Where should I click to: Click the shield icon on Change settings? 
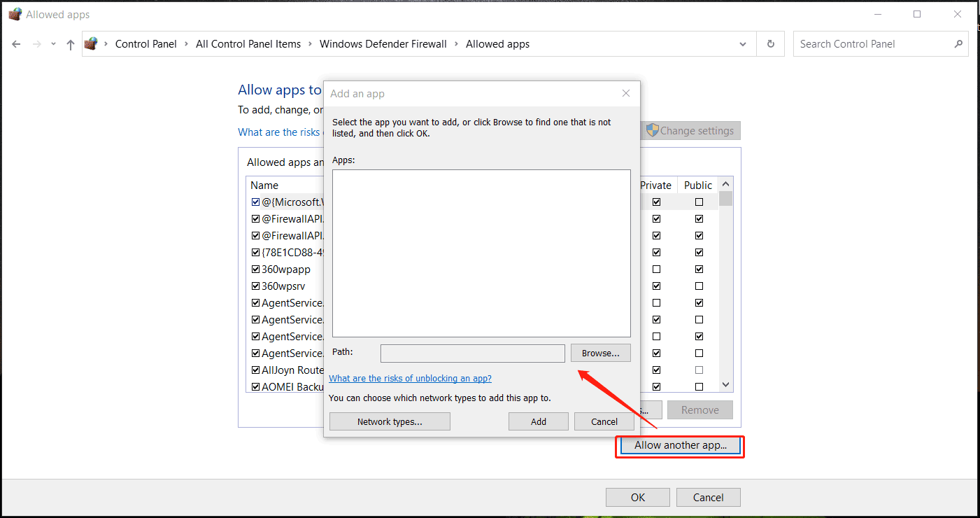click(x=653, y=130)
